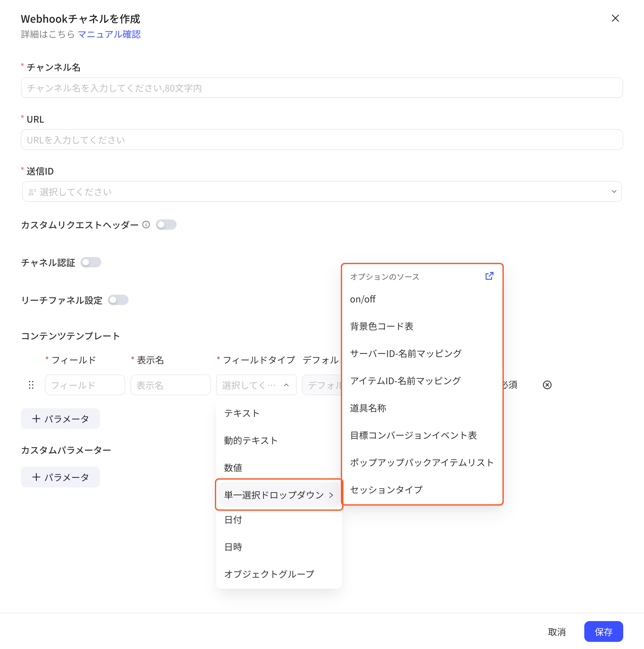Viewport: 644px width, 649px height.
Task: Choose ポップアップパックアイテムリスト option
Action: point(422,462)
